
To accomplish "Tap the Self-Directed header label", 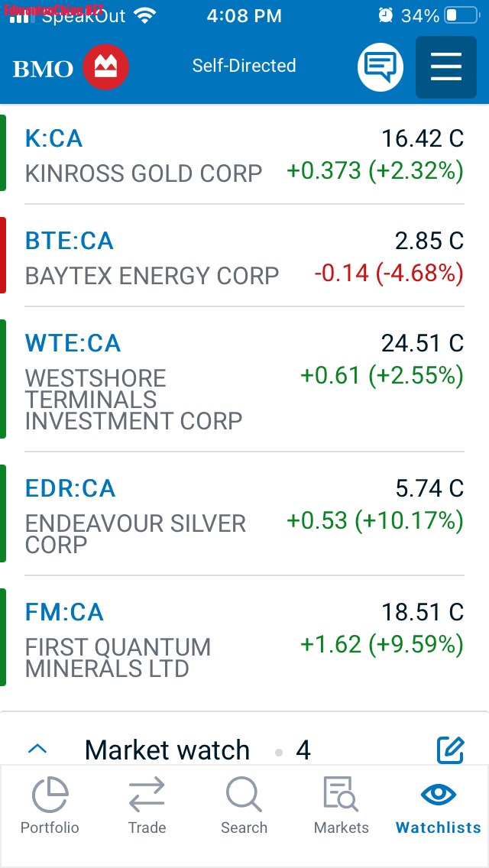I will tap(244, 66).
